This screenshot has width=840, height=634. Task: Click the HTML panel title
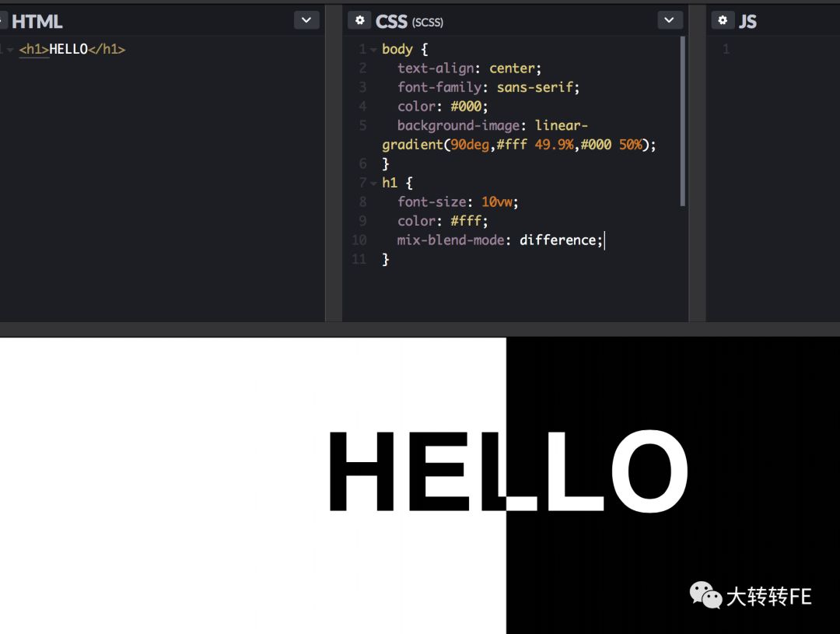coord(37,22)
